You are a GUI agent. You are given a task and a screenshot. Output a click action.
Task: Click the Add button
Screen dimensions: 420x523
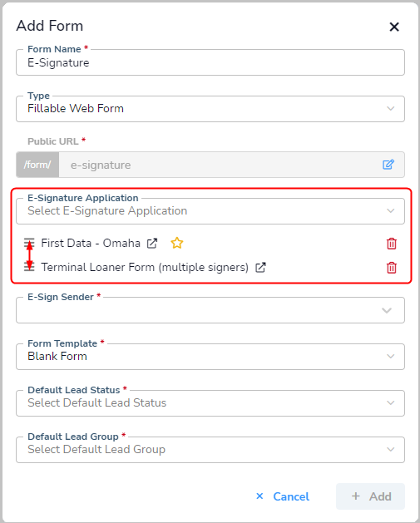coord(370,496)
